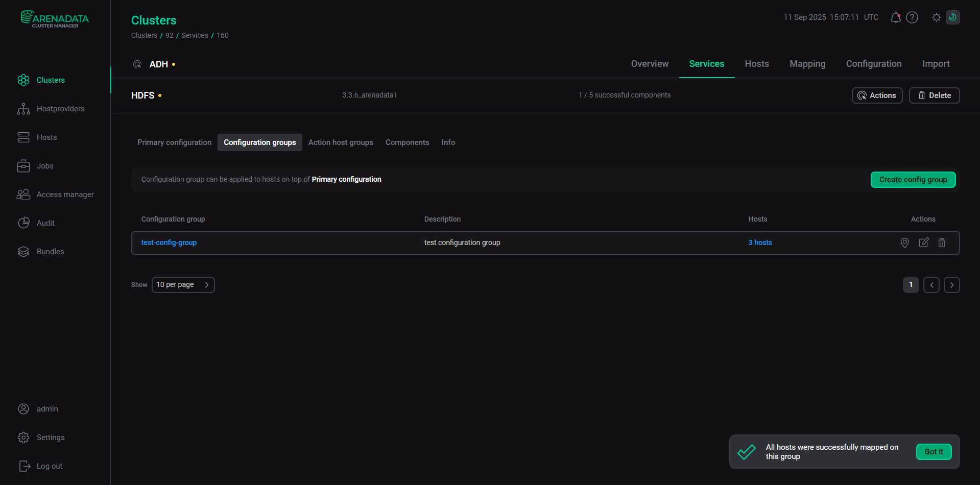Expand the 10 per page dropdown

point(183,285)
